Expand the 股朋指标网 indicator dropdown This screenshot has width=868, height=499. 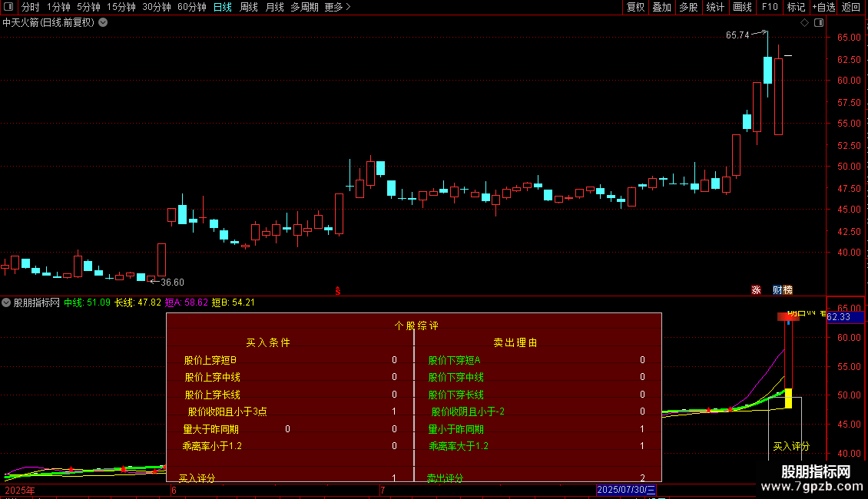(x=6, y=302)
